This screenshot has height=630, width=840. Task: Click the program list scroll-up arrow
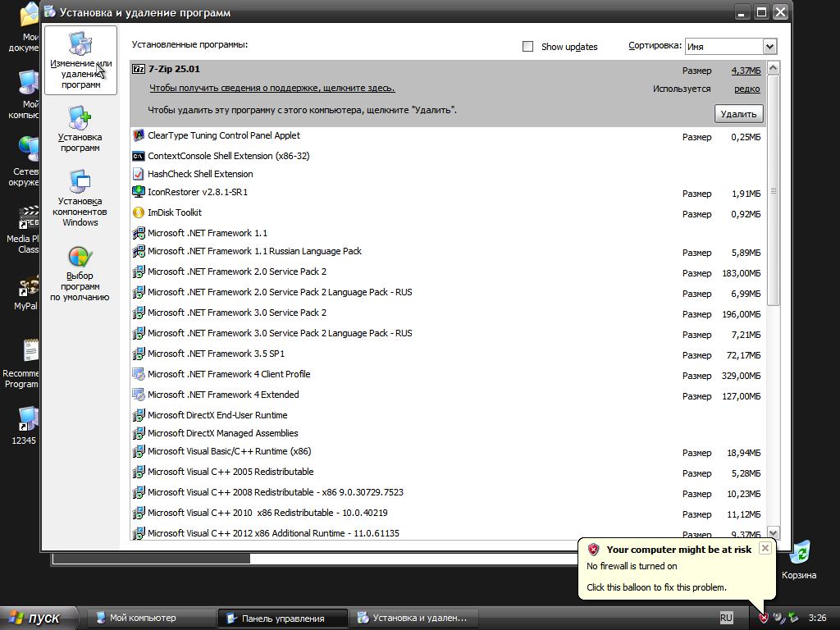[x=773, y=68]
